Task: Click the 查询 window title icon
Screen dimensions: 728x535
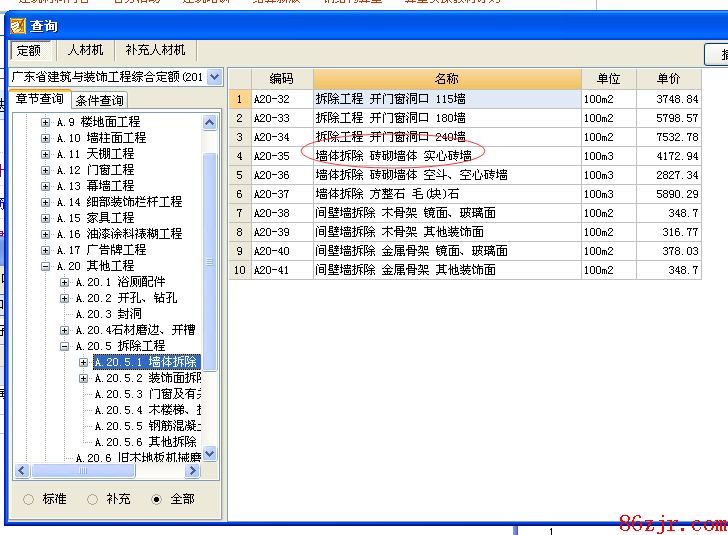Action: (x=17, y=25)
